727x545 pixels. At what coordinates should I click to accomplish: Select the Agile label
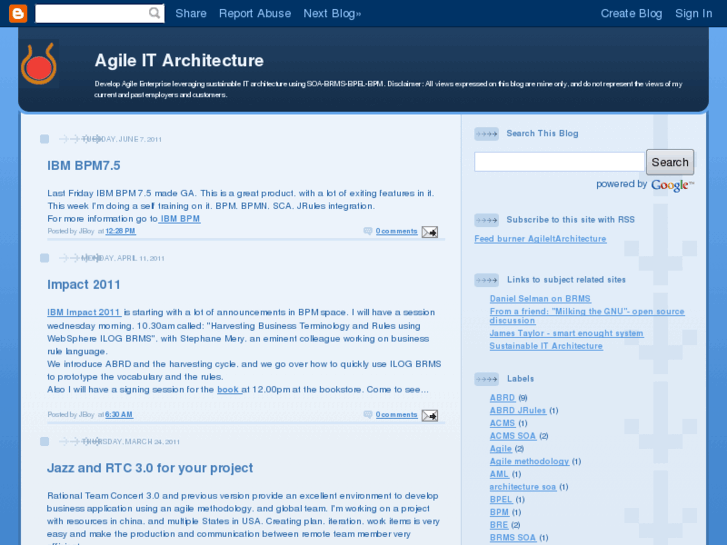501,449
